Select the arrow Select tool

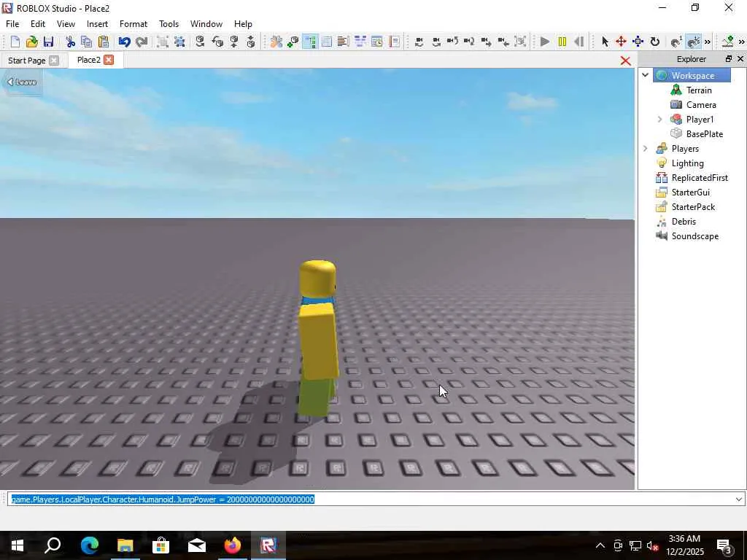[x=605, y=42]
